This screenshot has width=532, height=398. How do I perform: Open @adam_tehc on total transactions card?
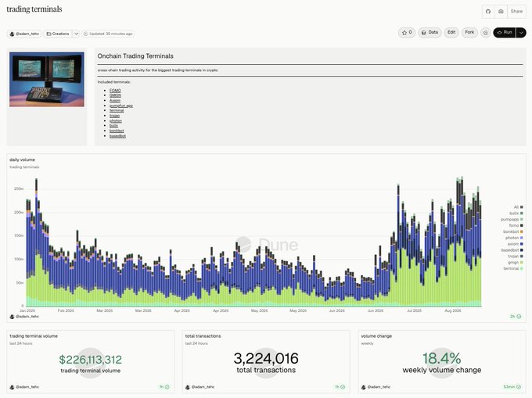pyautogui.click(x=200, y=387)
